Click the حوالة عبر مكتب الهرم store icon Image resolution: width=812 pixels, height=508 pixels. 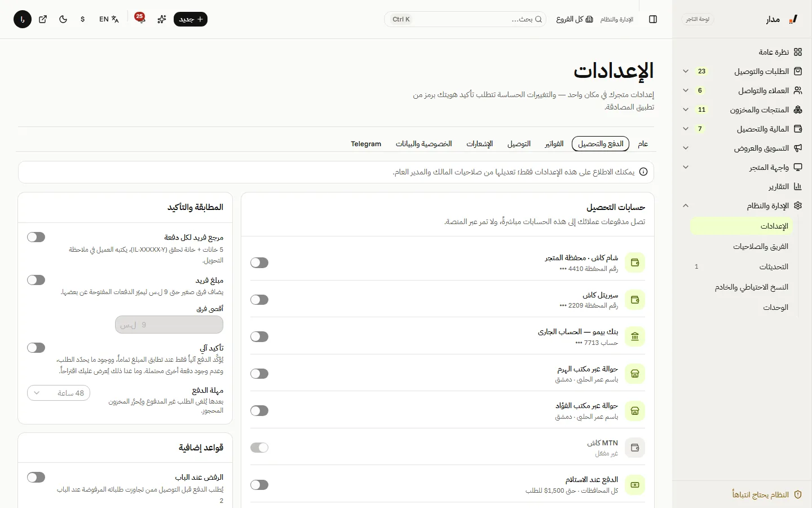tap(635, 374)
